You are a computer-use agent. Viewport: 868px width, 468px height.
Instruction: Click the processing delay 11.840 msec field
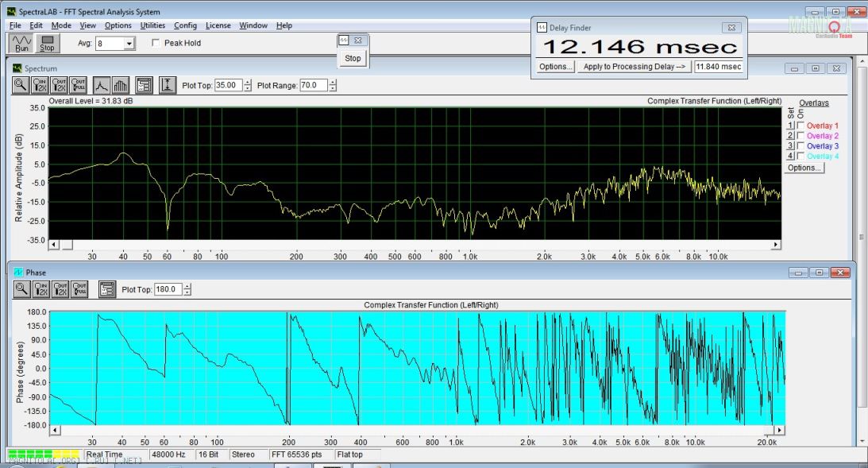(x=719, y=67)
